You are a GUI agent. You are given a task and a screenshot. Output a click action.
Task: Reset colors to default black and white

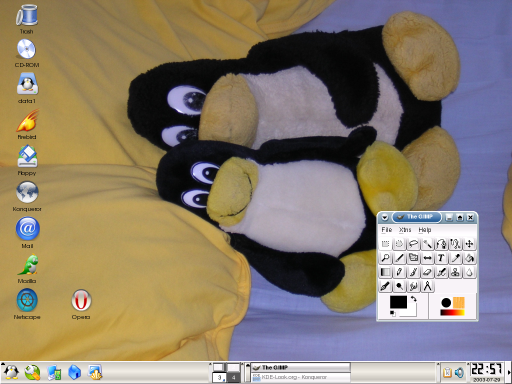click(393, 313)
